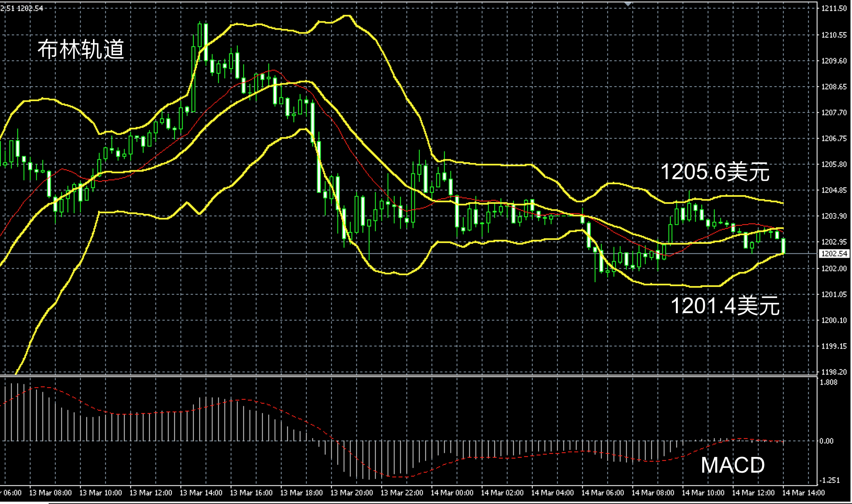Click the MACD -1.251 scale label
The image size is (852, 504).
tap(828, 480)
